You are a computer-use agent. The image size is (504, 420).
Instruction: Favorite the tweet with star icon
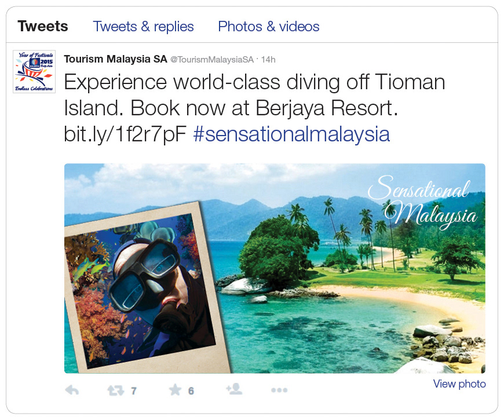(175, 390)
